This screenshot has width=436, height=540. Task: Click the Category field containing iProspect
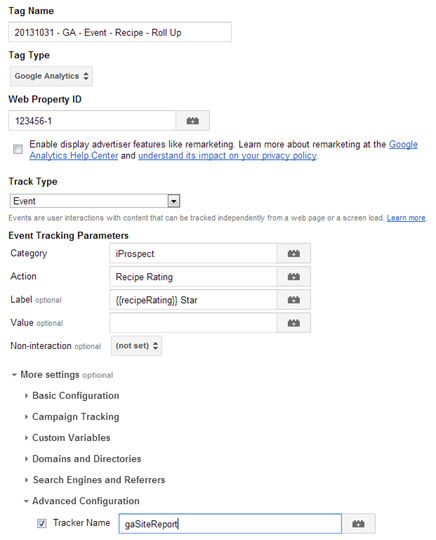click(x=193, y=253)
